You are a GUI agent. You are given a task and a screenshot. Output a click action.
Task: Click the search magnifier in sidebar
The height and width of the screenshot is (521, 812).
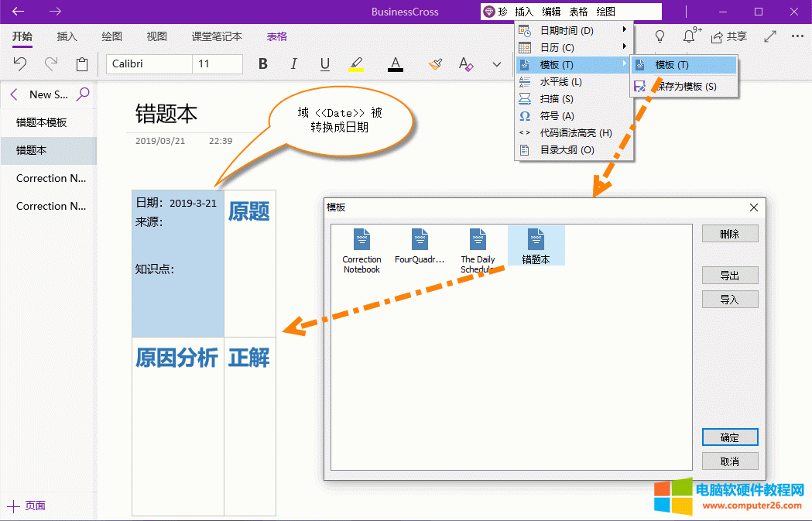click(83, 94)
